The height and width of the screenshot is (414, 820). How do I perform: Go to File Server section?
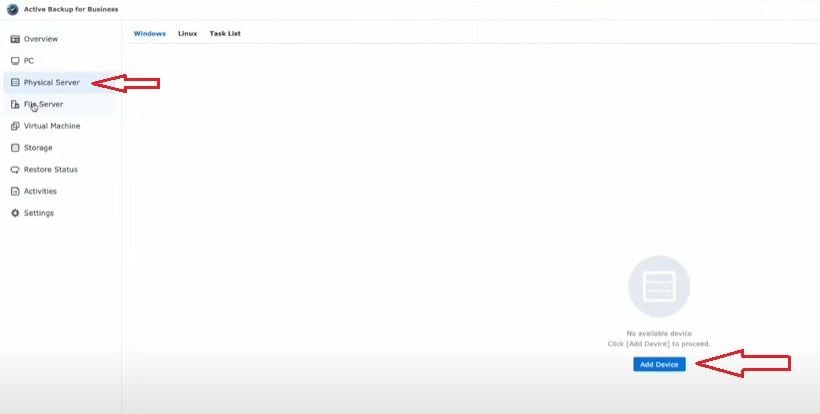point(60,105)
